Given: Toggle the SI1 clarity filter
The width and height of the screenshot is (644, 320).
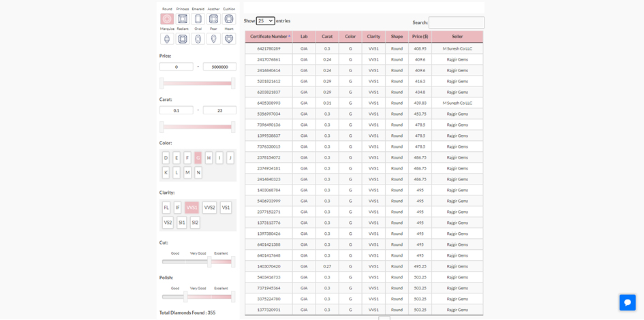Looking at the screenshot, I should (x=181, y=223).
